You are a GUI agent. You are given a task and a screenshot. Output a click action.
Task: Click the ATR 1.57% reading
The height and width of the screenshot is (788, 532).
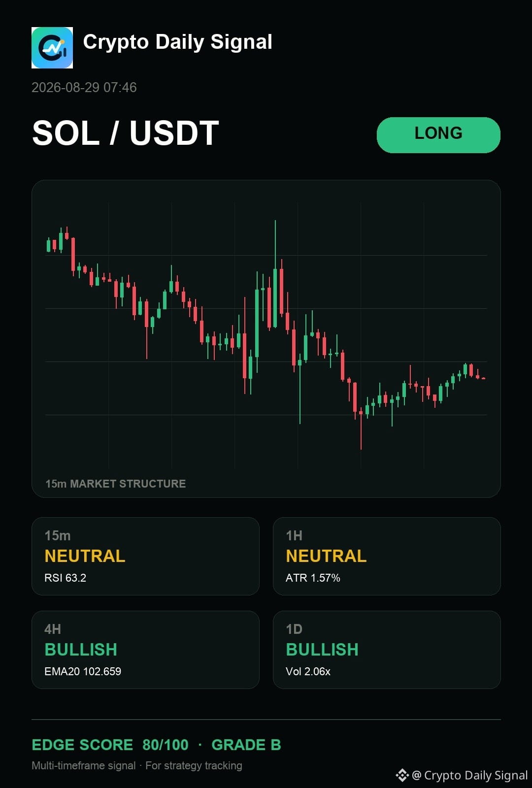[x=313, y=578]
